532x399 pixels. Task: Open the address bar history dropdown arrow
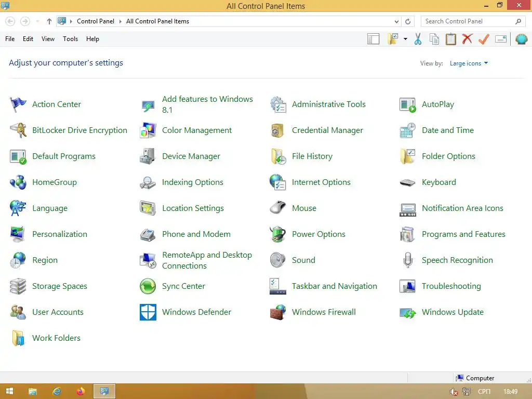(x=396, y=21)
